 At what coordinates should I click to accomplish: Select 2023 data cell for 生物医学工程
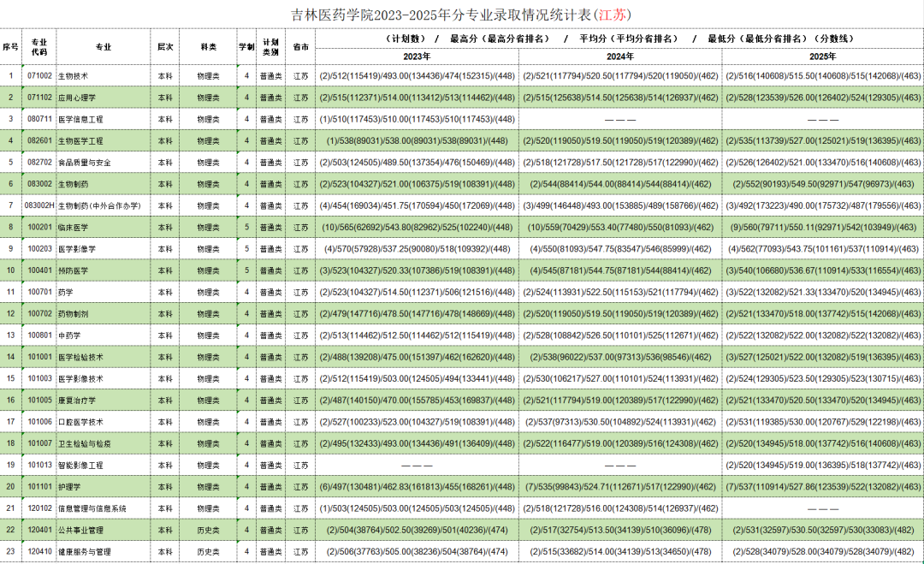click(x=417, y=141)
